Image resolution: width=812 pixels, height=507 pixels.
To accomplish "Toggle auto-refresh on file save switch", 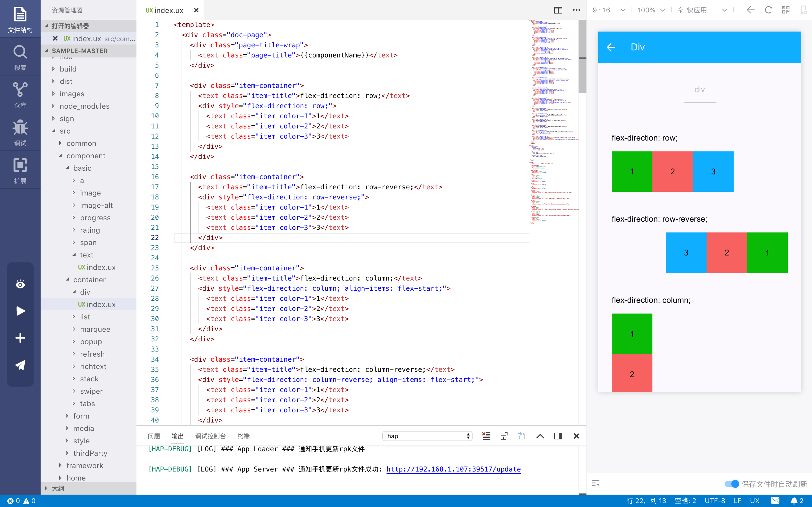I will pyautogui.click(x=731, y=484).
